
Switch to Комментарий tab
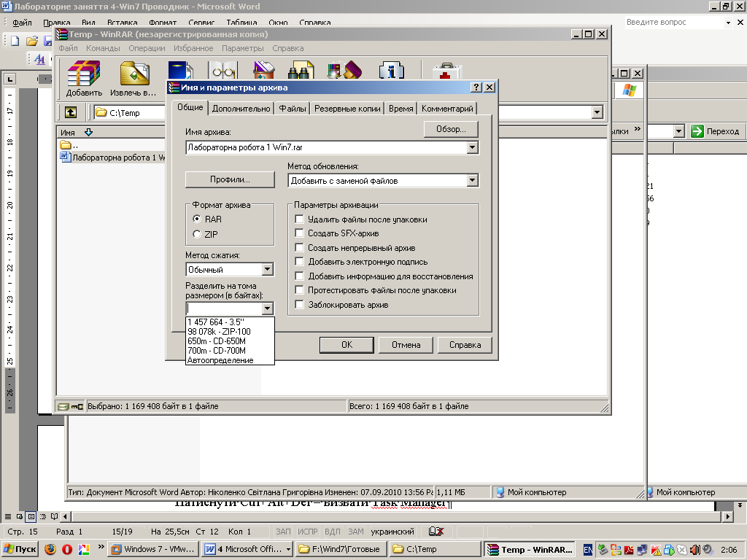pos(447,109)
